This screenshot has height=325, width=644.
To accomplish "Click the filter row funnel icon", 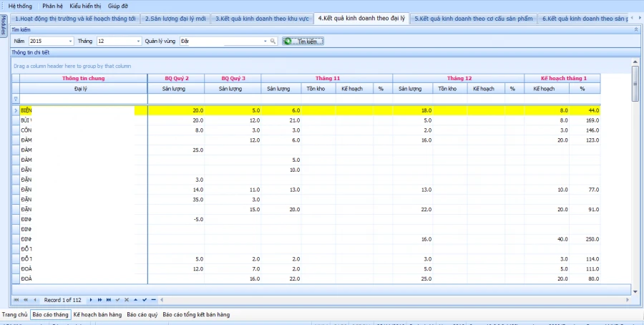I will pos(16,99).
